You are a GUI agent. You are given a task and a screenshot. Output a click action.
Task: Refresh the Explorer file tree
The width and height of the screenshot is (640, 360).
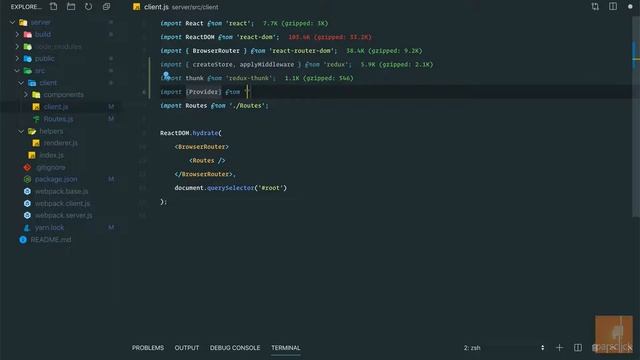tap(89, 7)
